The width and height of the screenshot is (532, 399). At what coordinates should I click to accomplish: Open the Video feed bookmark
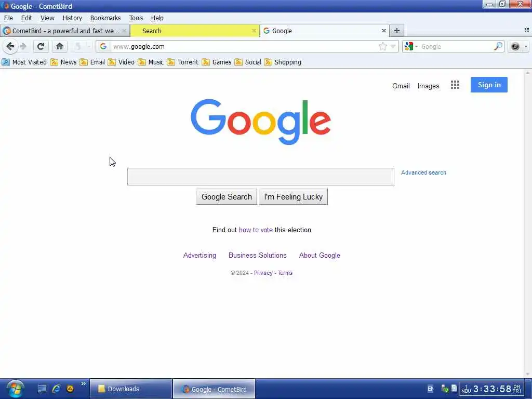(x=121, y=62)
